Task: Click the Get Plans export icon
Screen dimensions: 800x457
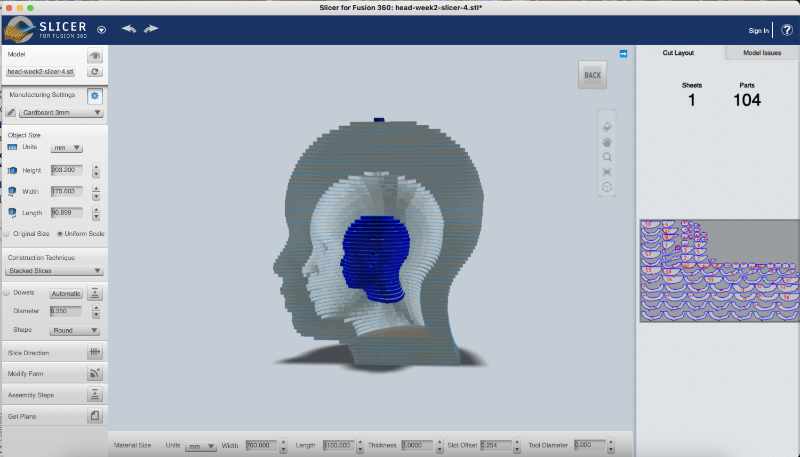Action: (95, 415)
